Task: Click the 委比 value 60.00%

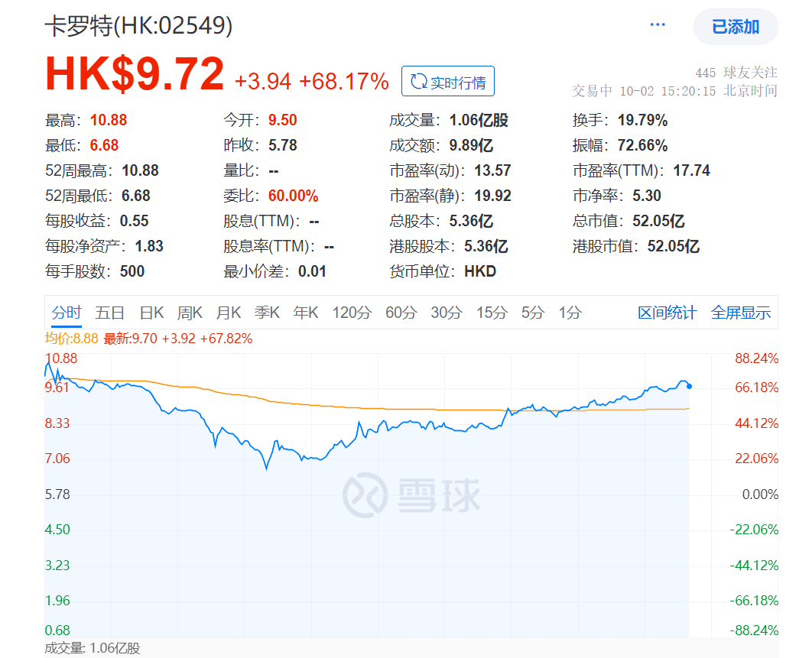Action: (x=293, y=196)
